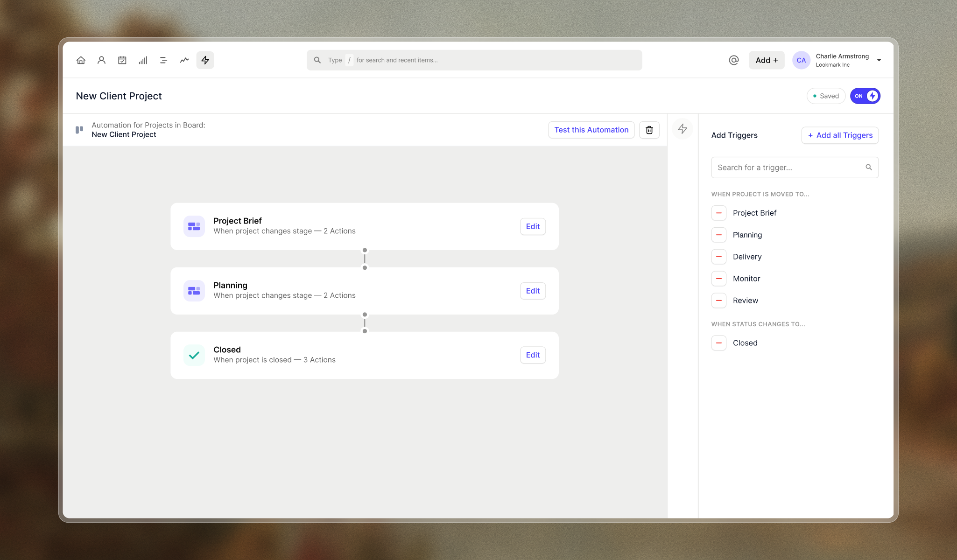Open the triggers panel lightning tab
The width and height of the screenshot is (957, 560).
[682, 129]
